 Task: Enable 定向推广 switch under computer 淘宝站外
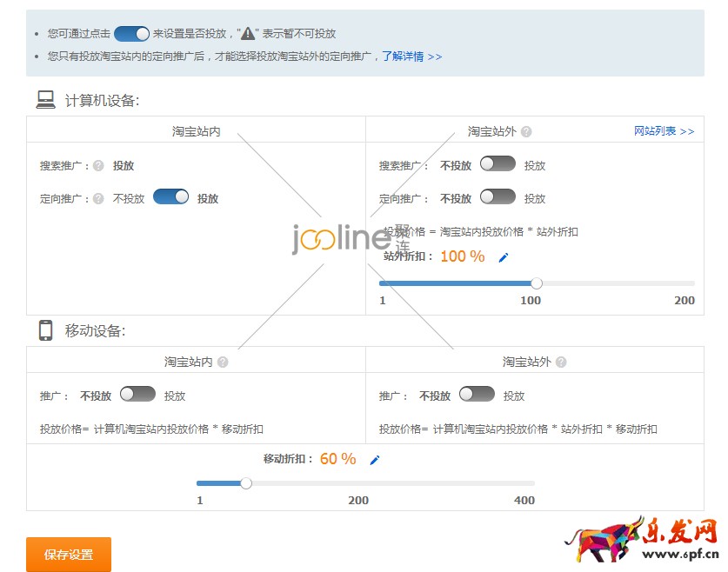point(498,197)
